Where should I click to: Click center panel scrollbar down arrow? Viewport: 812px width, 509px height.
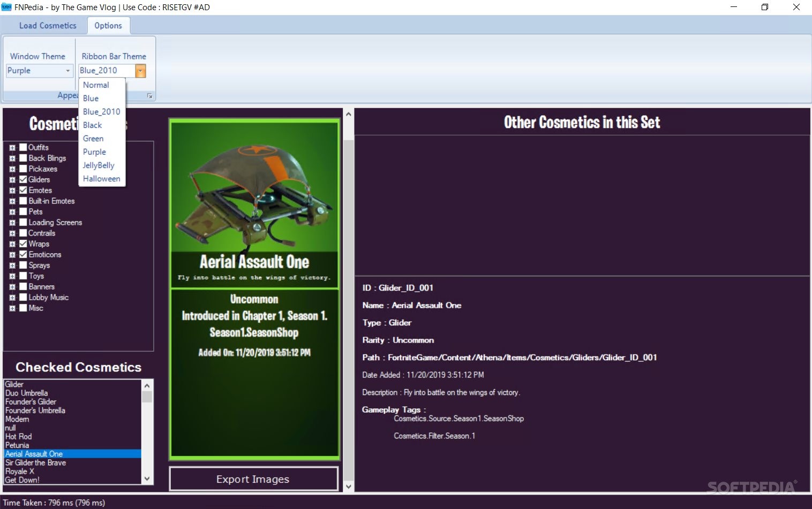[x=349, y=487]
